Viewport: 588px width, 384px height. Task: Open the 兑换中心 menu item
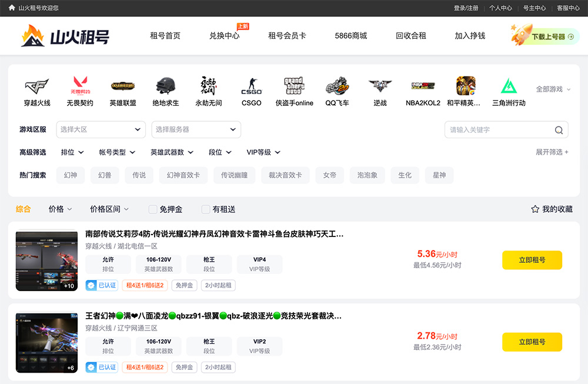[224, 36]
